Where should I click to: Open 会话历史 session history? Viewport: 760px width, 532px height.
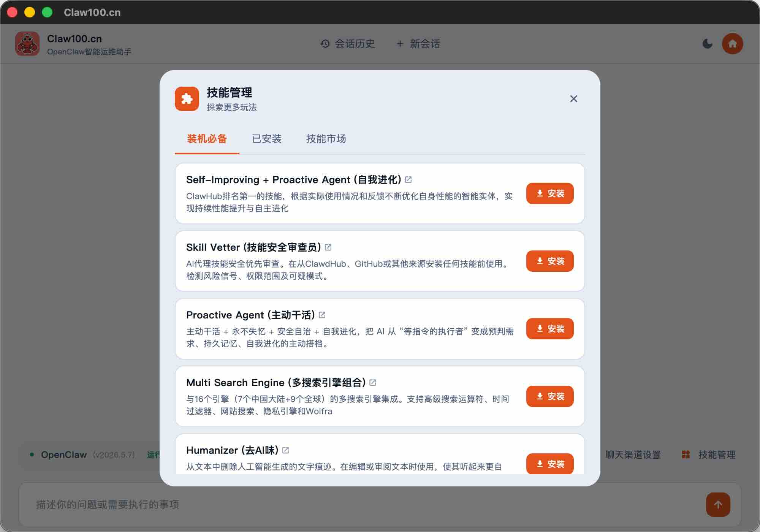click(x=347, y=44)
